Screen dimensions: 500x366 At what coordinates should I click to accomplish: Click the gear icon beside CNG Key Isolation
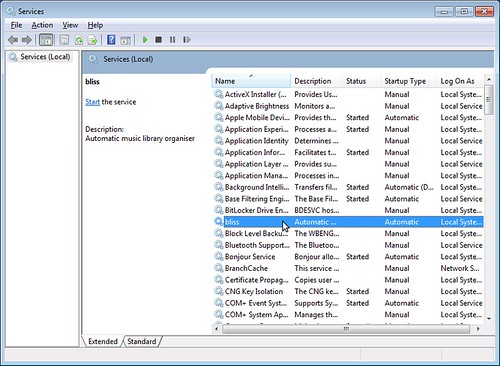coord(219,291)
